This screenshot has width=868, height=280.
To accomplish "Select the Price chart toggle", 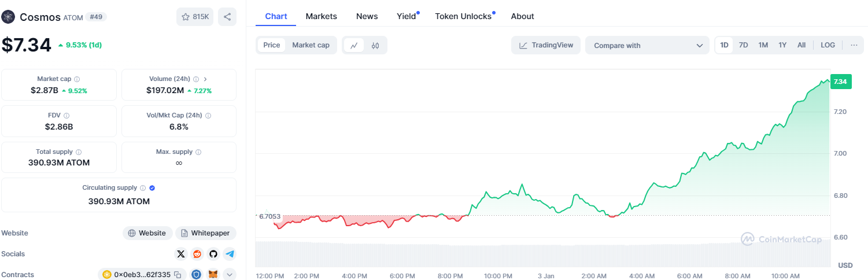I will 272,45.
